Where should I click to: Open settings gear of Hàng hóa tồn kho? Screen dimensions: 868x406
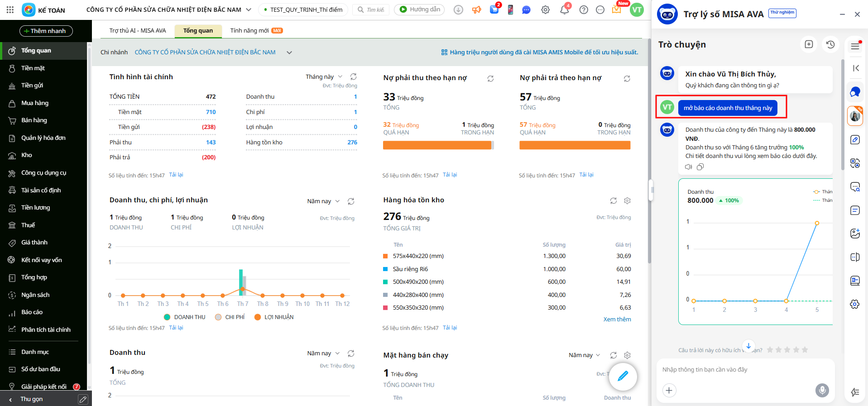point(627,201)
